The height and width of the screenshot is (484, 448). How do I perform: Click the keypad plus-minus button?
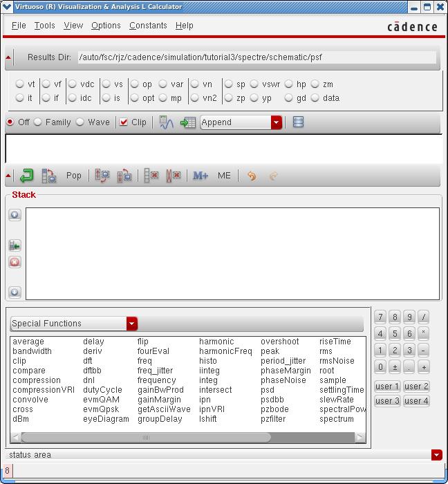[x=395, y=367]
